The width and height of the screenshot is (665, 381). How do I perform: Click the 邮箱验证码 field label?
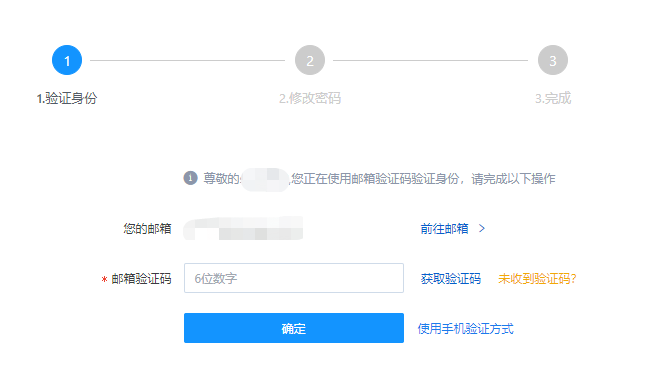click(x=141, y=279)
